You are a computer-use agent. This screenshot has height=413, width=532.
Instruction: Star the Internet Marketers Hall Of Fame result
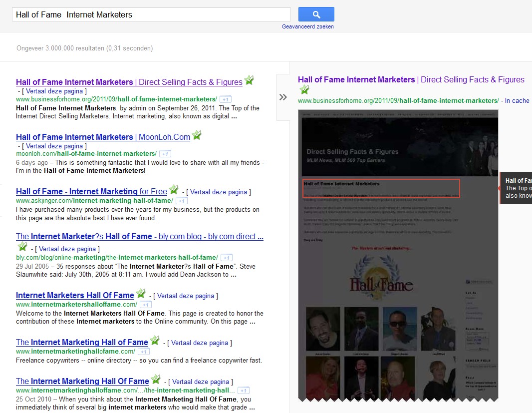pyautogui.click(x=141, y=294)
